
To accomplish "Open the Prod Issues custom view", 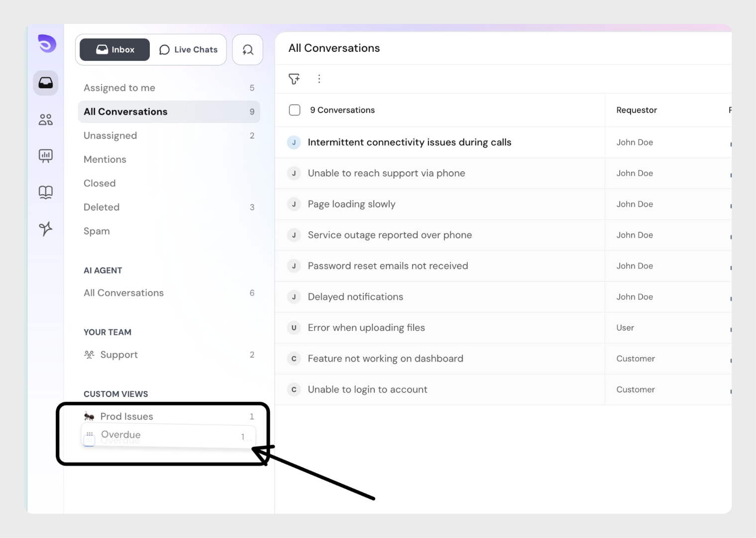I will [126, 416].
